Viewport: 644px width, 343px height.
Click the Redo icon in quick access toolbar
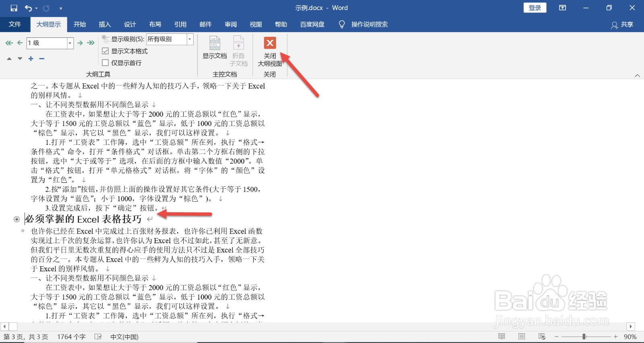click(x=46, y=8)
